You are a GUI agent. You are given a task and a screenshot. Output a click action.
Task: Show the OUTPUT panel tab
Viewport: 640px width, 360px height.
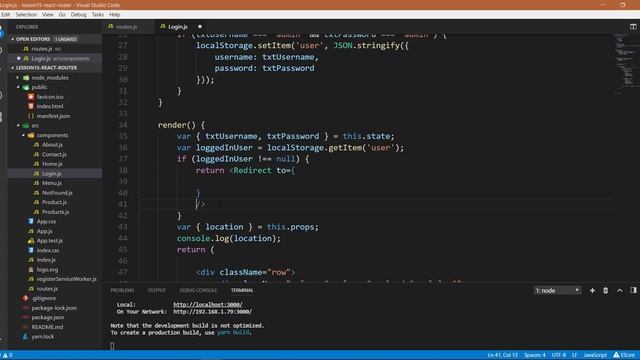pyautogui.click(x=157, y=290)
